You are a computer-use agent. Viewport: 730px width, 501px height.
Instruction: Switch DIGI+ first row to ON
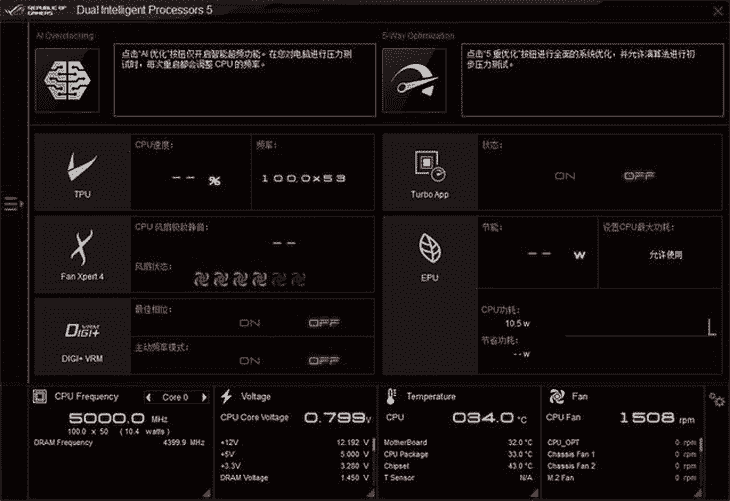pyautogui.click(x=250, y=323)
